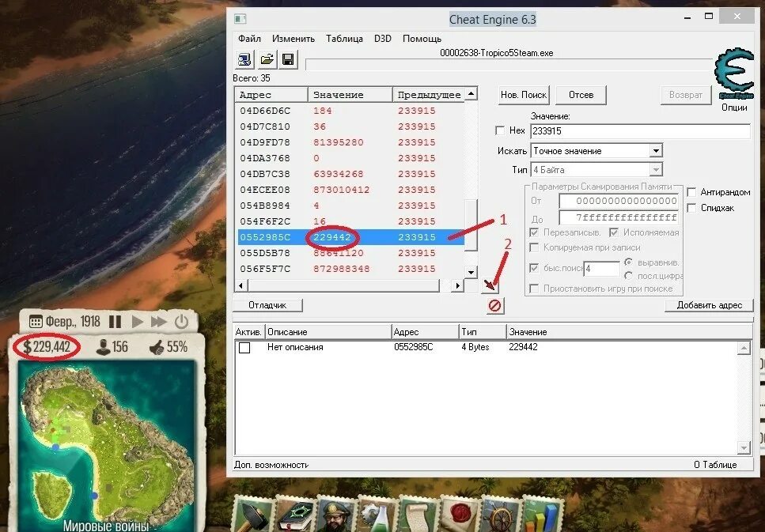
Task: Toggle Приостановить игру при поиске checkbox
Action: 534,289
